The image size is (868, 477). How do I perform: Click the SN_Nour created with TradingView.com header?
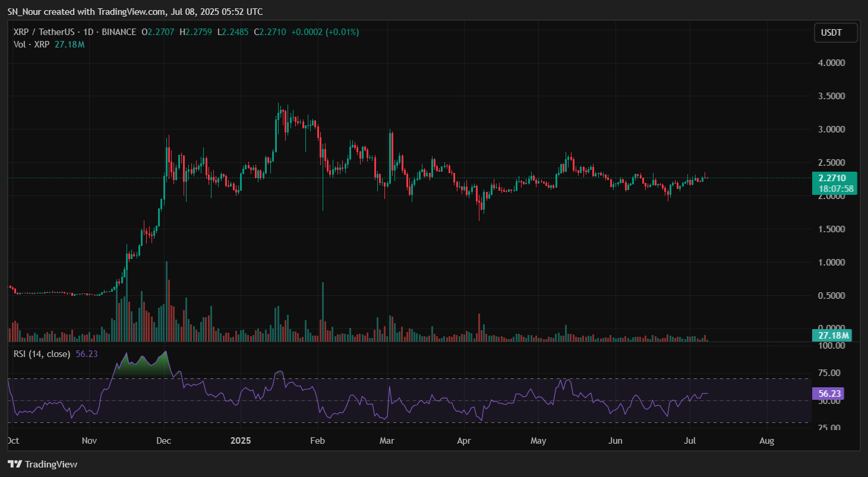pos(135,11)
